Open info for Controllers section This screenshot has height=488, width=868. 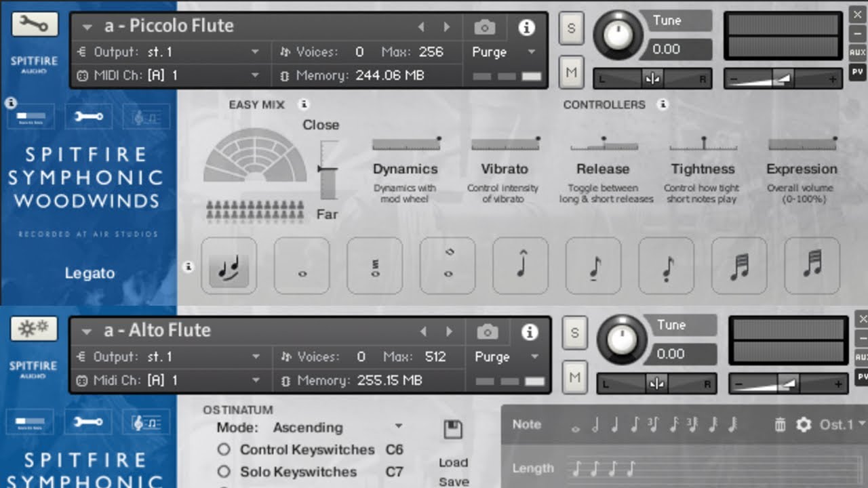663,104
